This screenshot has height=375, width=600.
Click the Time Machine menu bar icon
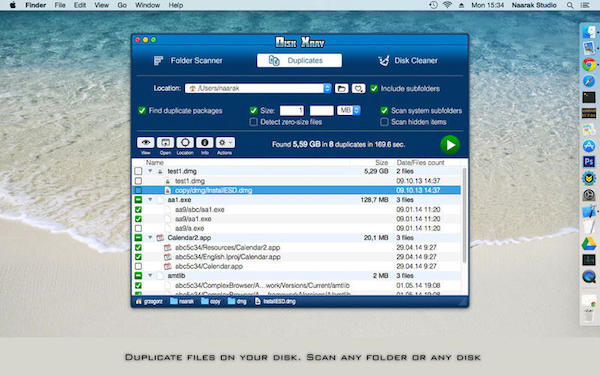click(433, 5)
